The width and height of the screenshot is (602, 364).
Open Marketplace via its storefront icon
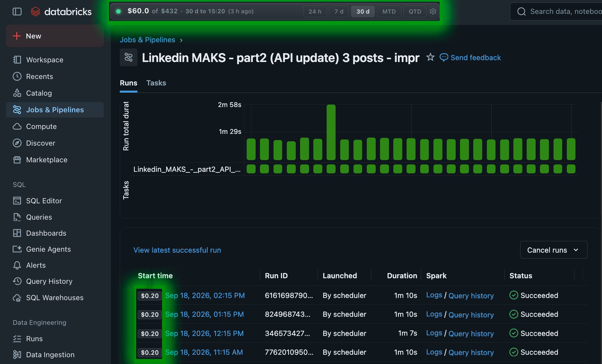(17, 160)
